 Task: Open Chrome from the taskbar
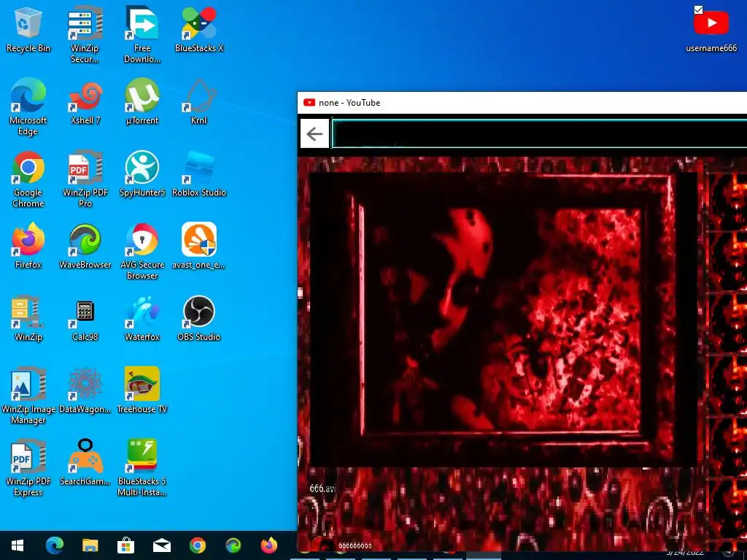pyautogui.click(x=197, y=545)
